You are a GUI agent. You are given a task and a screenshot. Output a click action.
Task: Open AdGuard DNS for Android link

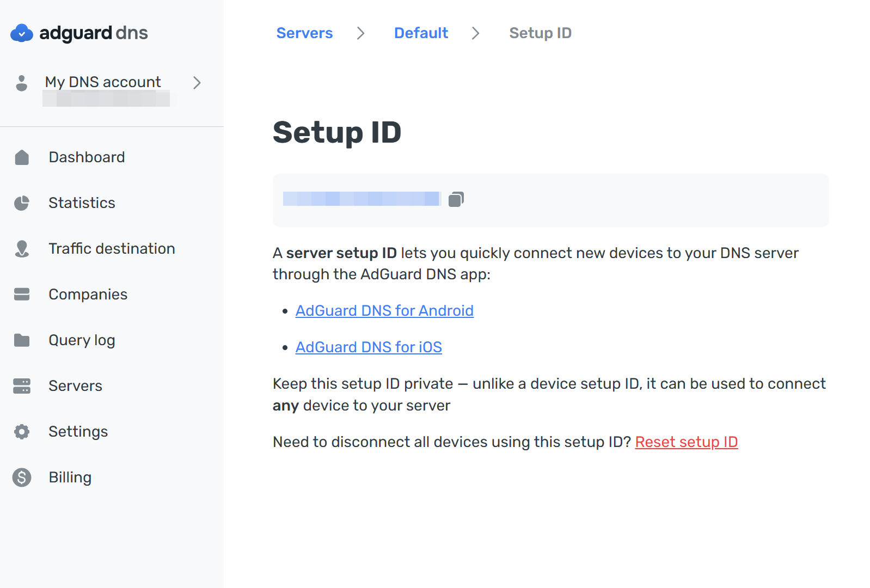point(384,311)
